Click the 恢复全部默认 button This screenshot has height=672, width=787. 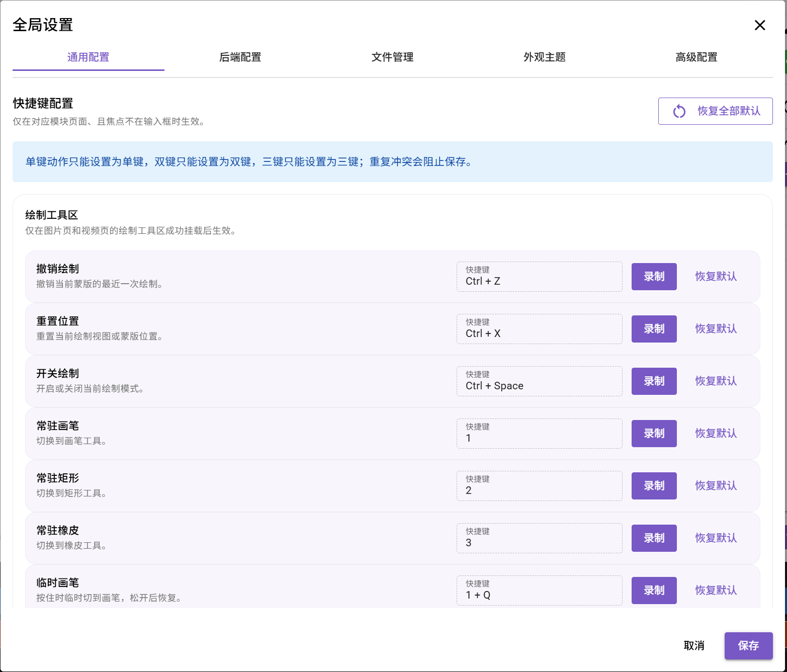(x=715, y=111)
